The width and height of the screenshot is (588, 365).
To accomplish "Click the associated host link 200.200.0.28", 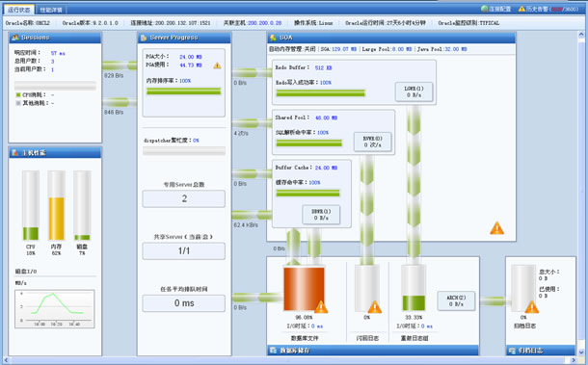I will (x=264, y=23).
